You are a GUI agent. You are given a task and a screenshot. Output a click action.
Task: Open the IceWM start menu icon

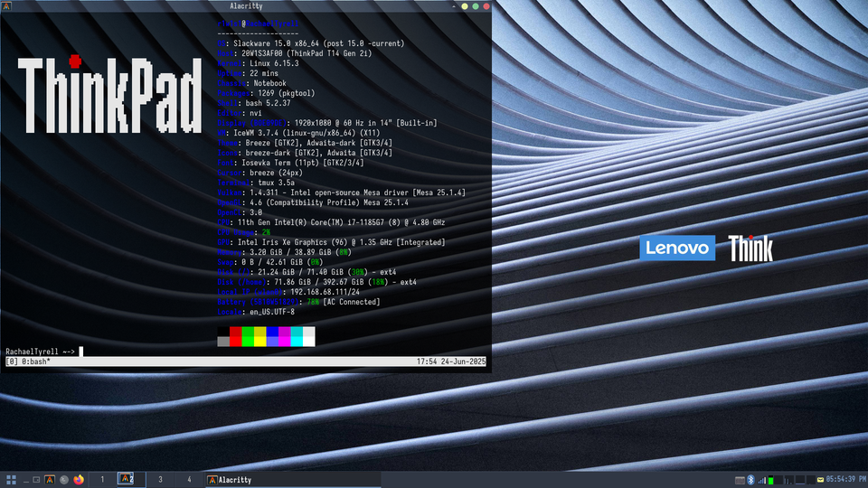point(11,480)
